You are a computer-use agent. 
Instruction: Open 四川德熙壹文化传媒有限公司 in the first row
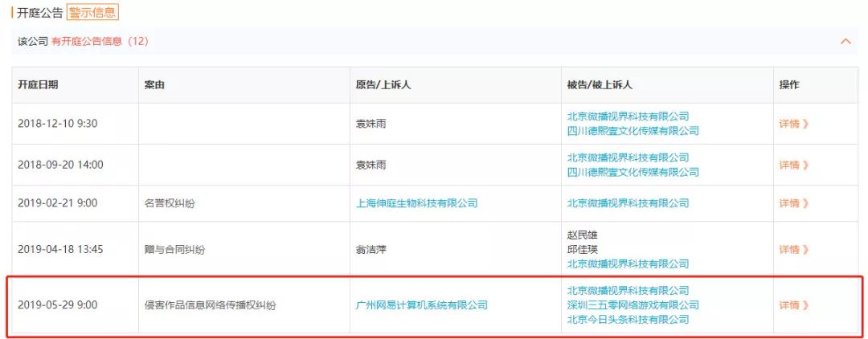633,131
